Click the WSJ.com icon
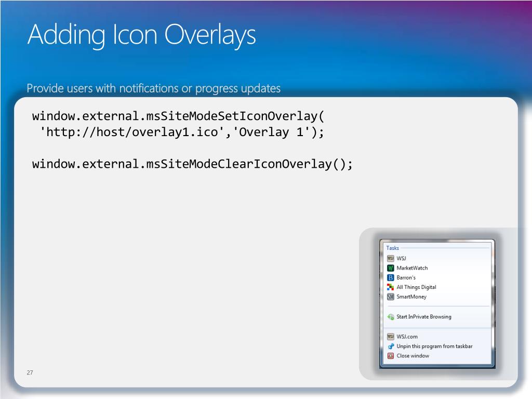The height and width of the screenshot is (399, 532). tap(391, 337)
